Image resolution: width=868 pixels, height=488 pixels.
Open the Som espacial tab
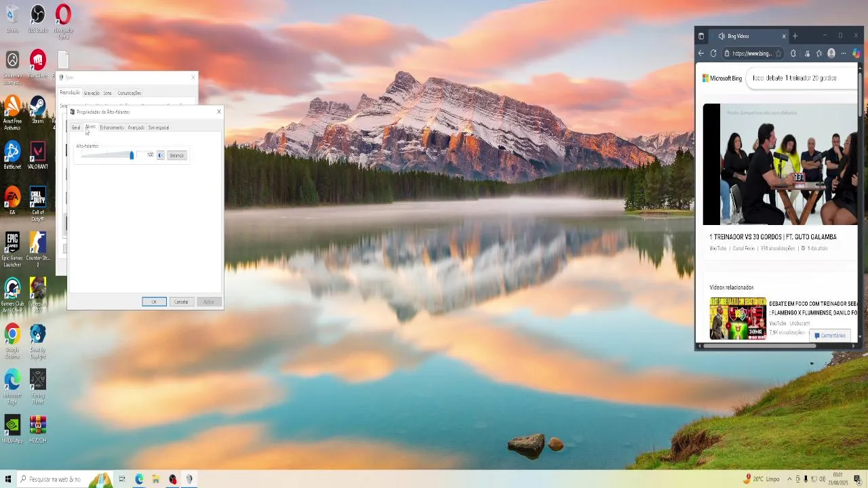159,127
